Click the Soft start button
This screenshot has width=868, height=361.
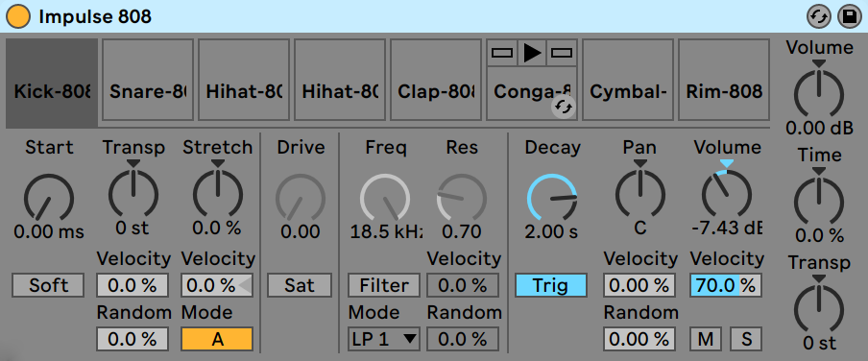48,286
